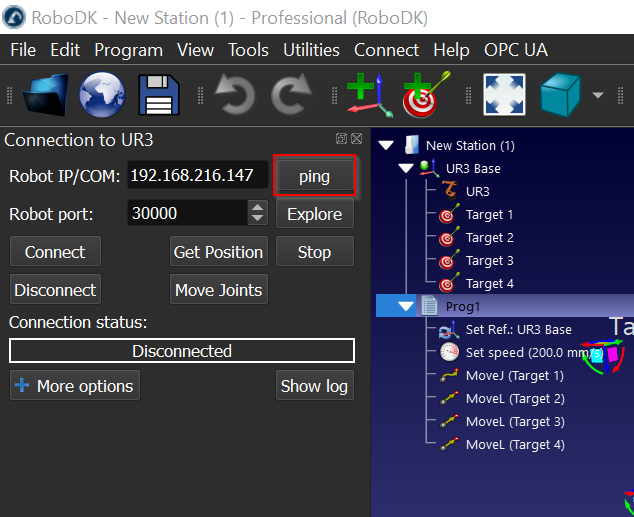This screenshot has width=634, height=517.
Task: Collapse the New Station (1) tree node
Action: point(387,145)
